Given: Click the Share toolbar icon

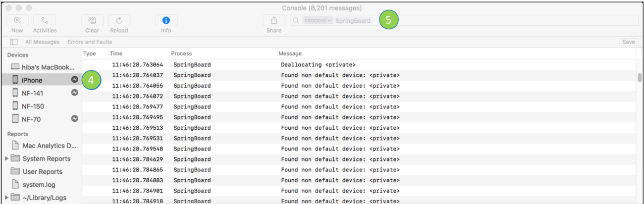Looking at the screenshot, I should pyautogui.click(x=274, y=21).
